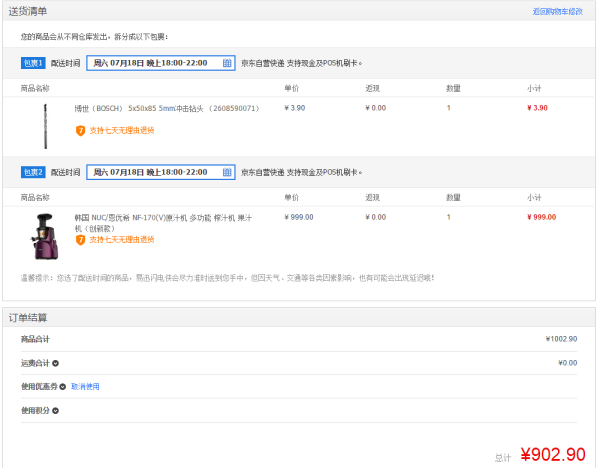Click the 包裹1 badge
The width and height of the screenshot is (600, 468).
pyautogui.click(x=33, y=63)
